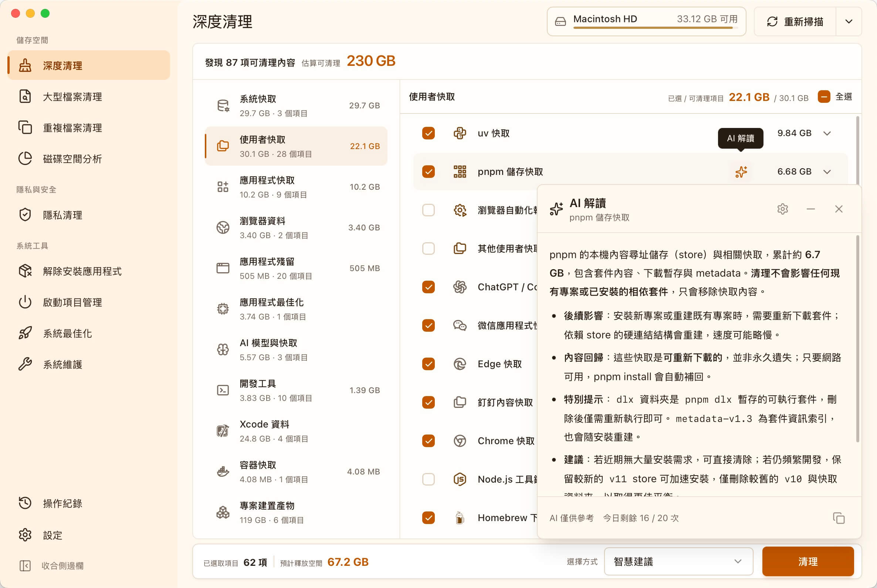Open 磁碟空間分析 in sidebar

88,159
